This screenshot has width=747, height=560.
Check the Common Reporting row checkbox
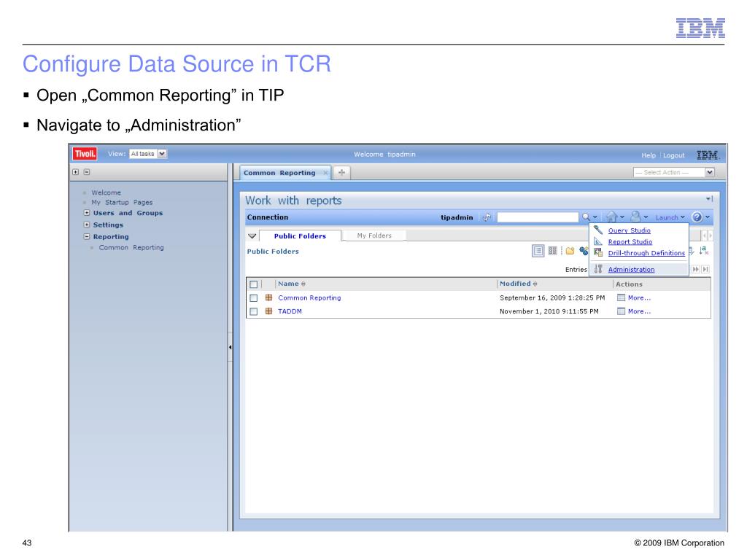253,298
